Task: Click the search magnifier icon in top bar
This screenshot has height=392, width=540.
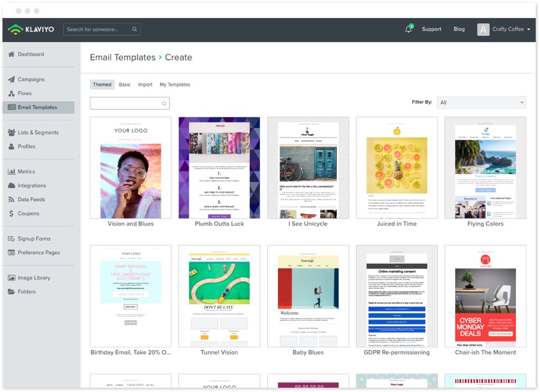Action: (x=134, y=29)
